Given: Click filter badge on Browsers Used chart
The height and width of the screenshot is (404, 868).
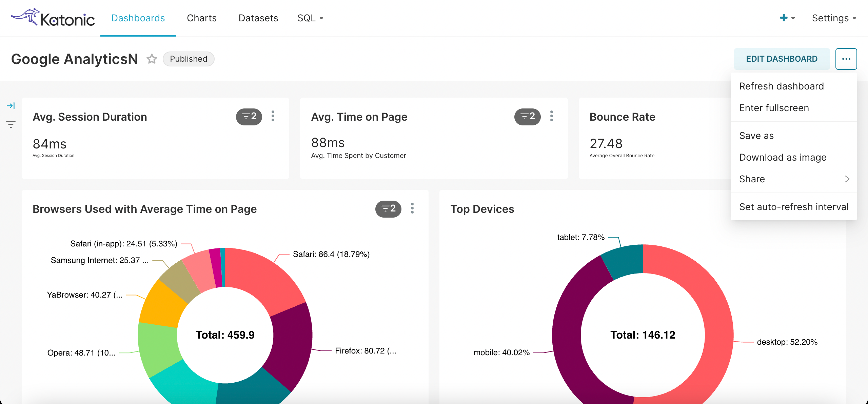Looking at the screenshot, I should click(388, 209).
